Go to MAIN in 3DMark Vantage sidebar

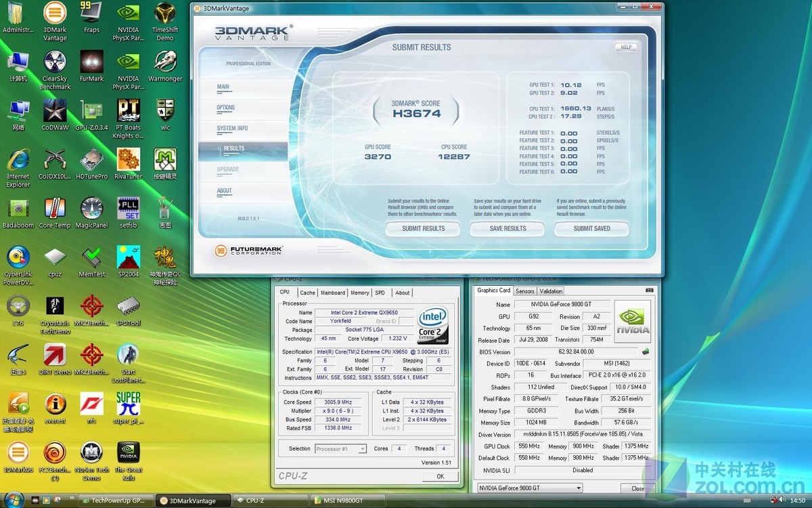pyautogui.click(x=223, y=87)
